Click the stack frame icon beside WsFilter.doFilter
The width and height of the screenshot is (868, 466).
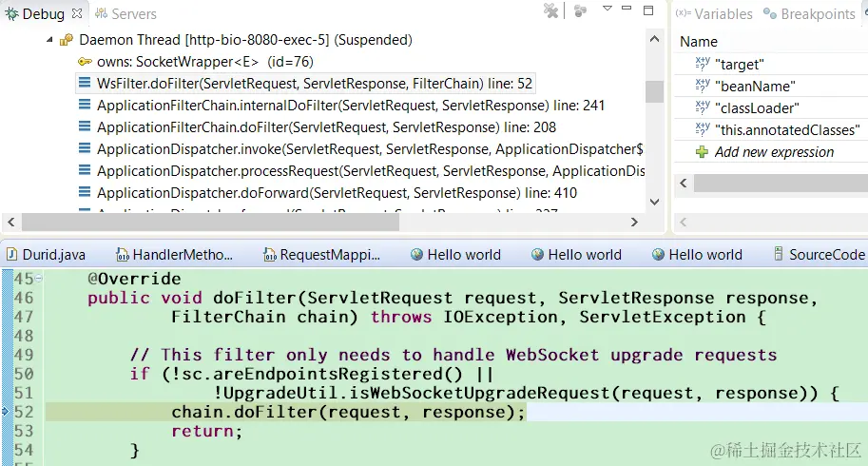pyautogui.click(x=85, y=83)
